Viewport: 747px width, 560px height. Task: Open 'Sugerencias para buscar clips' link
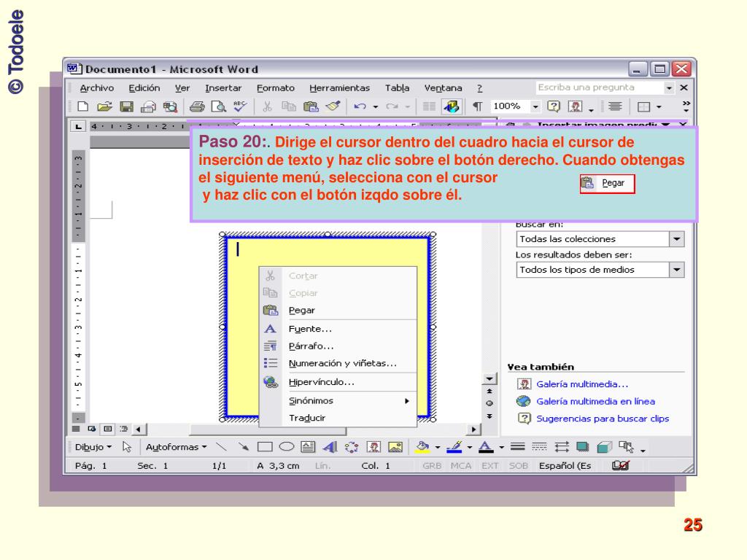(x=603, y=418)
